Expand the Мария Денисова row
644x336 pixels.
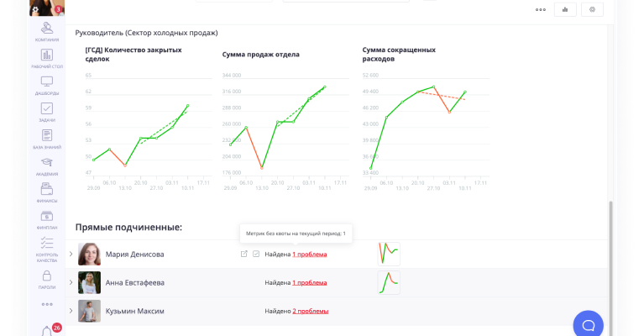(71, 254)
